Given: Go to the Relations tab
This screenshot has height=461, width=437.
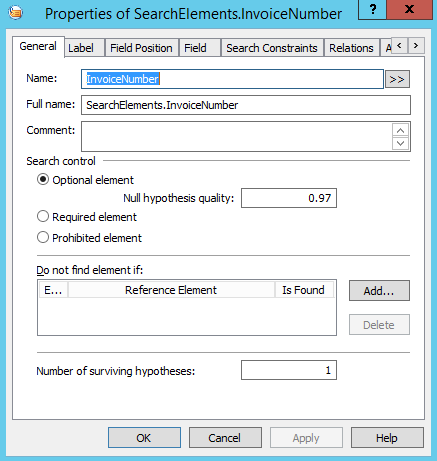Looking at the screenshot, I should 351,48.
